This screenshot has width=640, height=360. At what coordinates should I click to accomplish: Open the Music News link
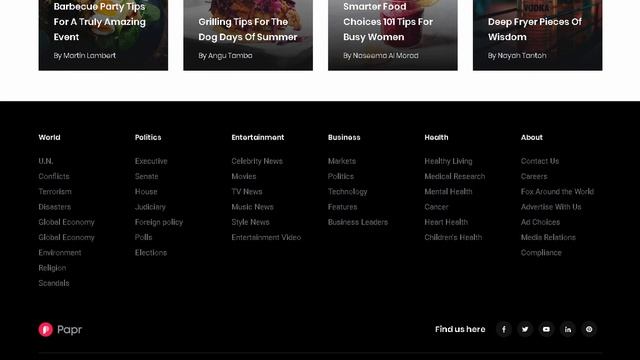pos(252,207)
